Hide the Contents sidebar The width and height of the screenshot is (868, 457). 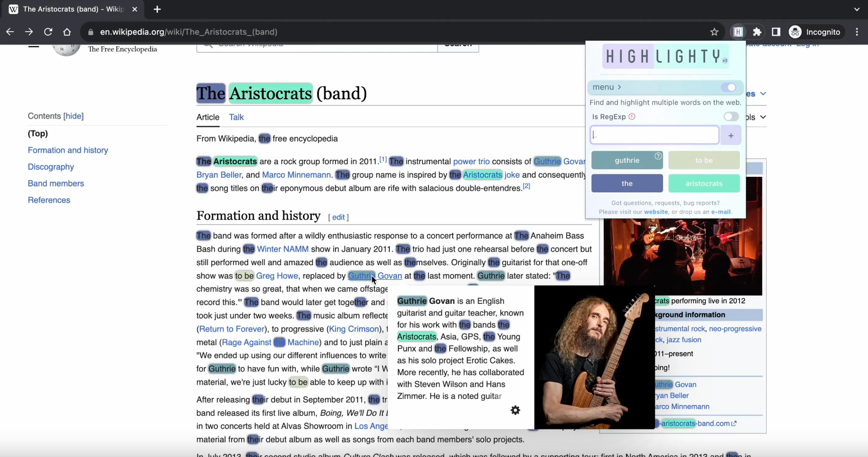pyautogui.click(x=73, y=116)
